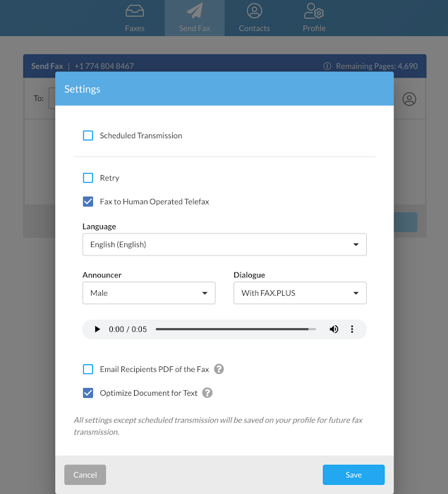Show help for Optimize Document for Text
This screenshot has height=494, width=448.
(207, 393)
